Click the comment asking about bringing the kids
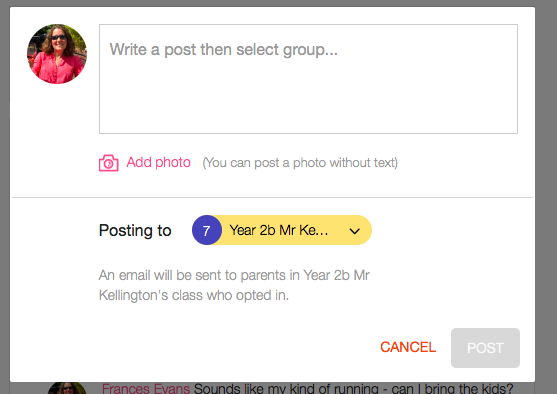557x394 pixels. coord(353,388)
